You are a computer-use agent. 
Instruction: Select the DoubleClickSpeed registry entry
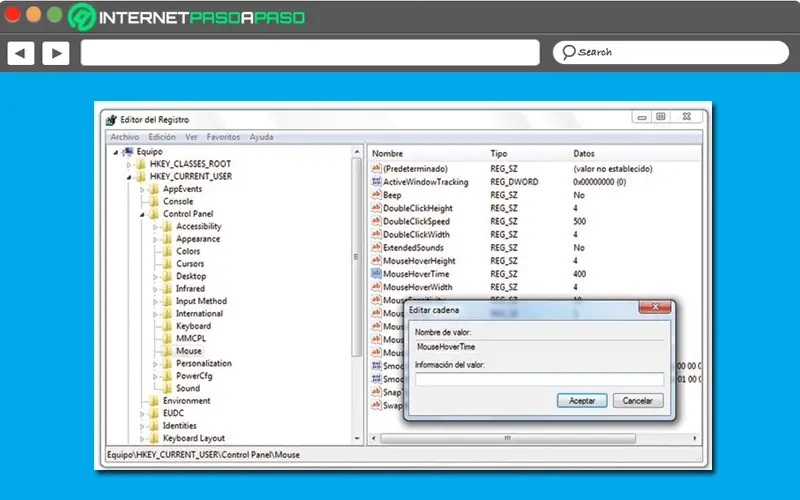coord(418,221)
